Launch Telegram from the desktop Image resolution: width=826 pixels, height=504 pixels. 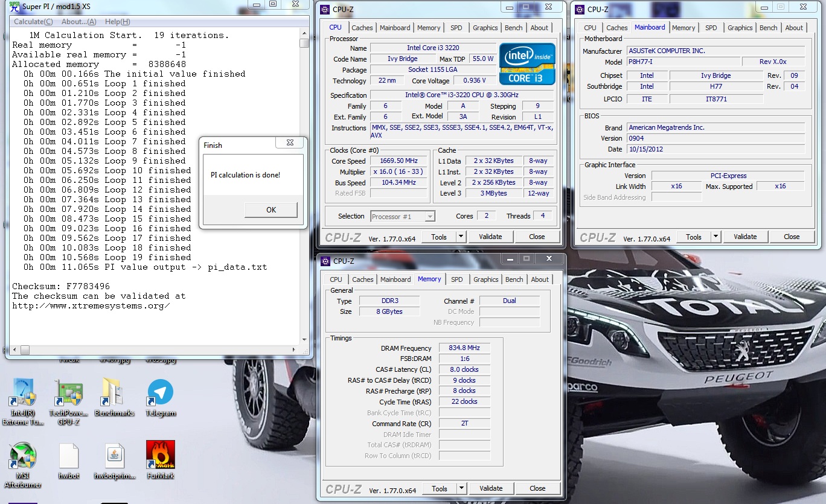coord(160,398)
